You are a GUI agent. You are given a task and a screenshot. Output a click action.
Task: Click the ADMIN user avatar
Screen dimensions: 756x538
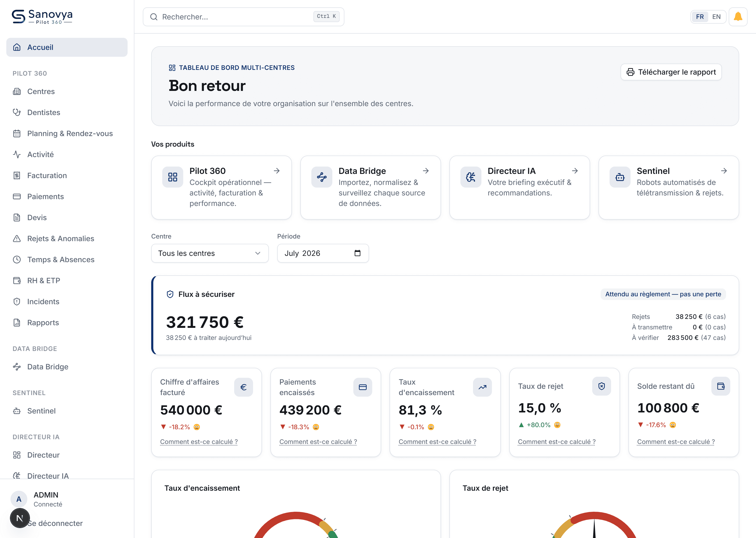click(x=19, y=499)
